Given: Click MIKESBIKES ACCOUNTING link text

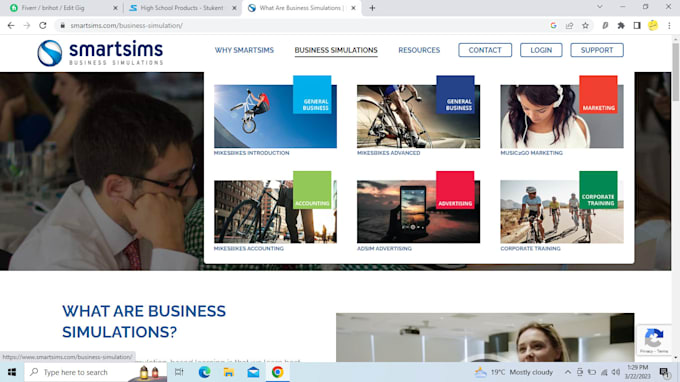Looking at the screenshot, I should (249, 248).
